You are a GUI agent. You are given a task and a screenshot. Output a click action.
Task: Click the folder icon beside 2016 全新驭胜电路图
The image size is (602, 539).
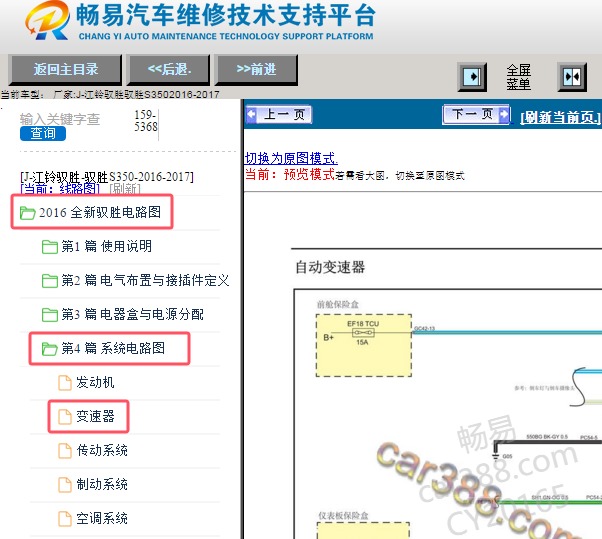point(28,213)
